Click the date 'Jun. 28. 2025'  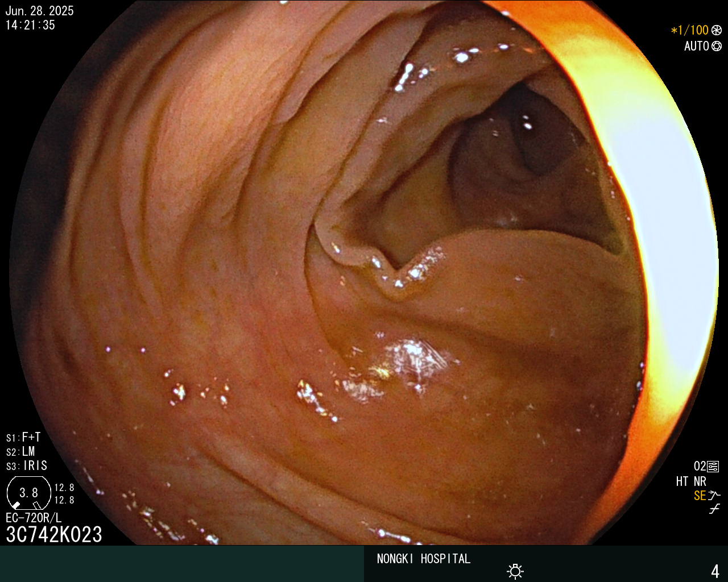39,11
